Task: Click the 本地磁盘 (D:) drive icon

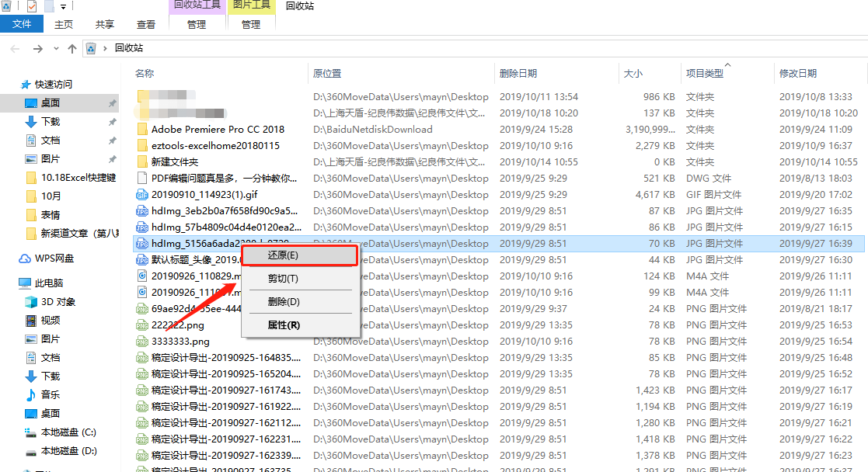Action: pos(31,451)
